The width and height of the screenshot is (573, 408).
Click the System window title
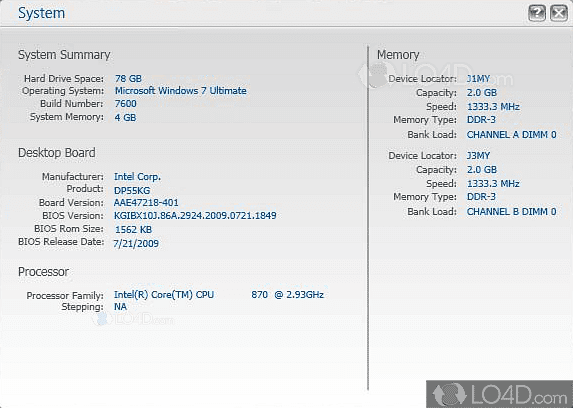(x=41, y=13)
